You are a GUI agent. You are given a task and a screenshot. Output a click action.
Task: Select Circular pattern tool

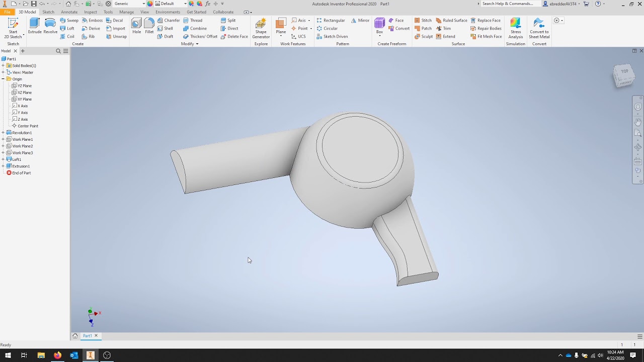pos(327,29)
